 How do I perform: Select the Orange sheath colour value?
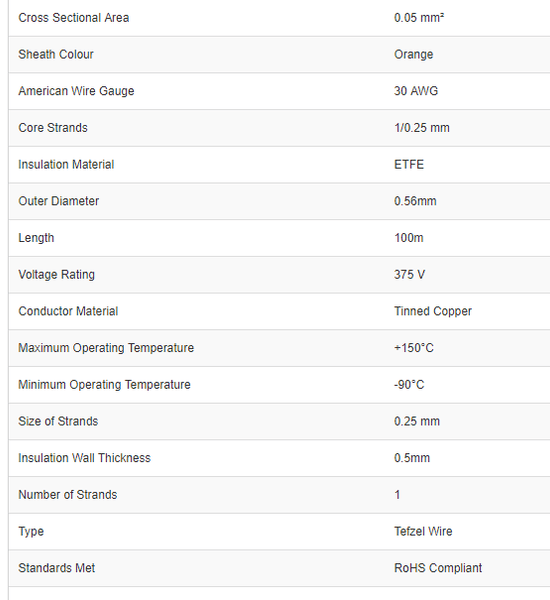(413, 55)
